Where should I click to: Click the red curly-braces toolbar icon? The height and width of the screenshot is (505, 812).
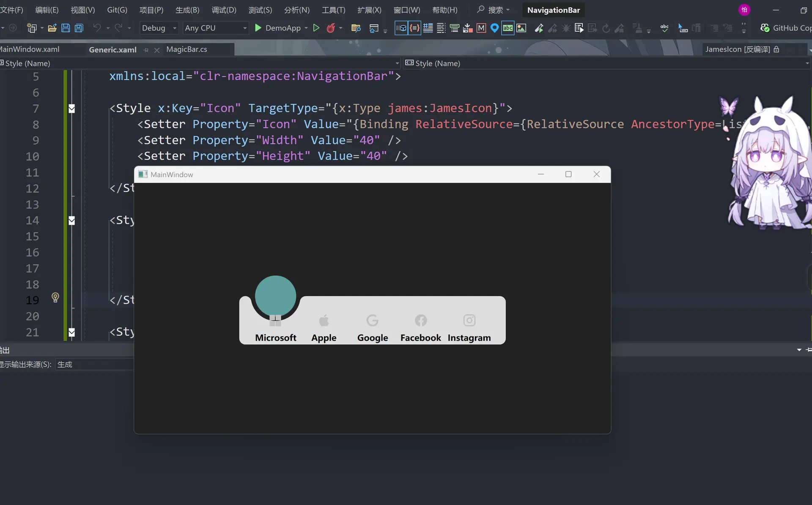415,28
